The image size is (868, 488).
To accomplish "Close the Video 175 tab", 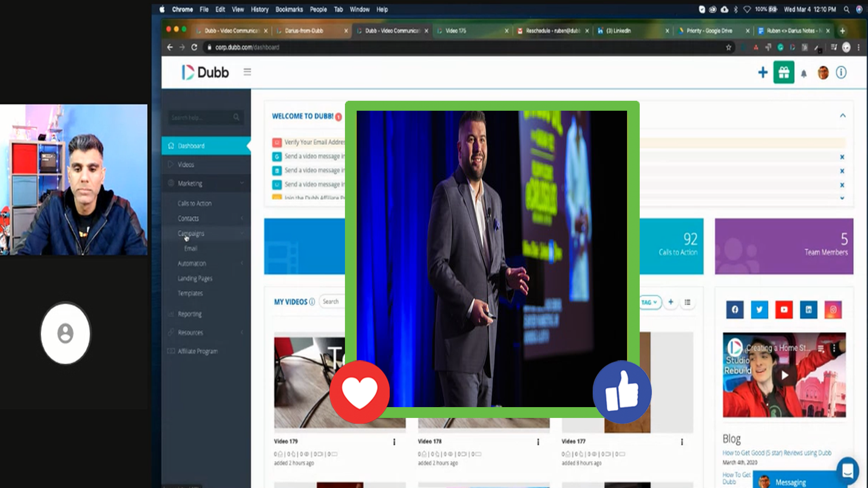I will 506,31.
